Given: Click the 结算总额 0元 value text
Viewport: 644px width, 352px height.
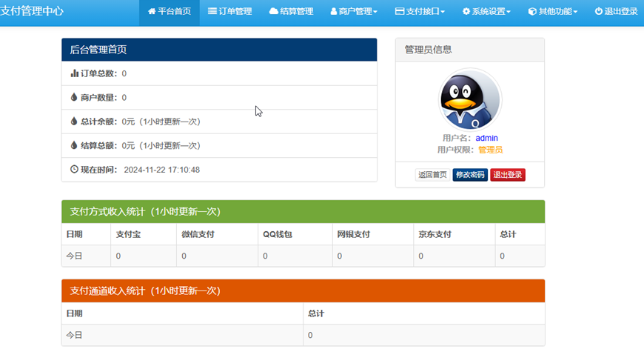Looking at the screenshot, I should click(x=128, y=145).
